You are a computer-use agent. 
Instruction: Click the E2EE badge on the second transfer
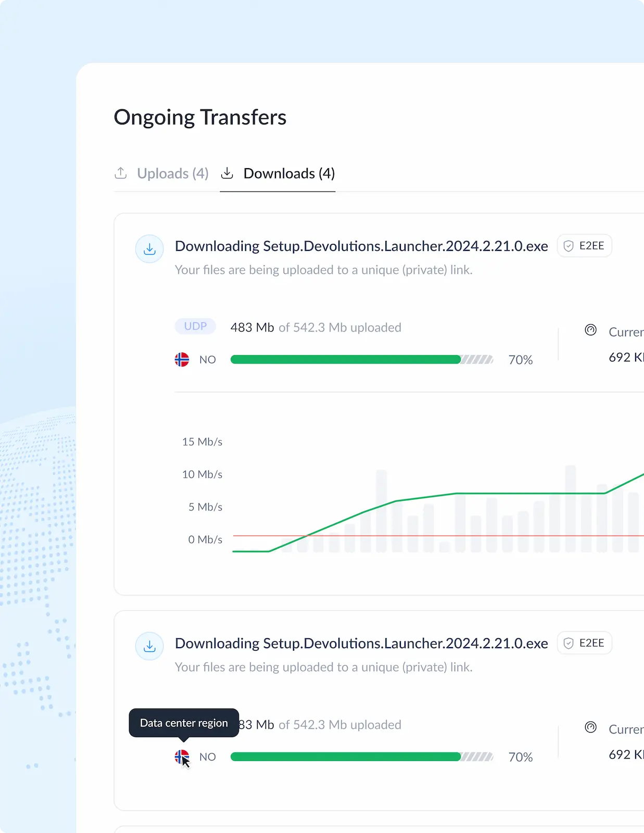[x=585, y=643]
